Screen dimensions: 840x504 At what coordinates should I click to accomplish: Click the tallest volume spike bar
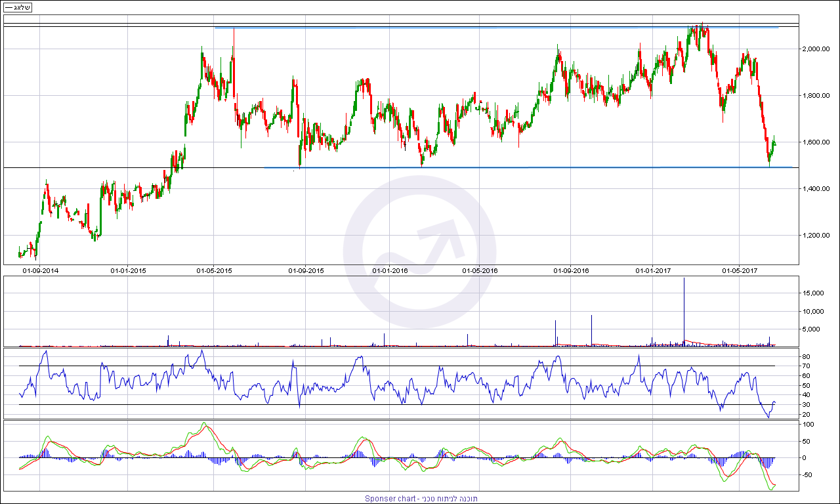(x=684, y=308)
